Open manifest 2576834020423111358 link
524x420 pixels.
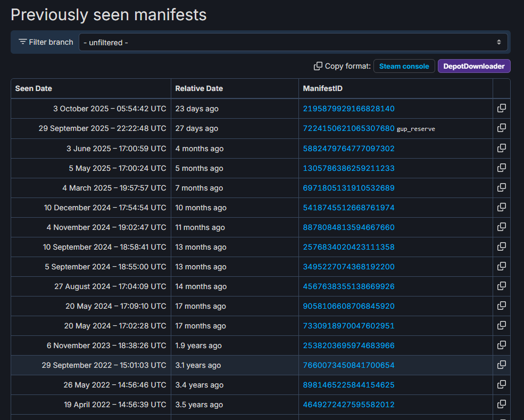(348, 247)
